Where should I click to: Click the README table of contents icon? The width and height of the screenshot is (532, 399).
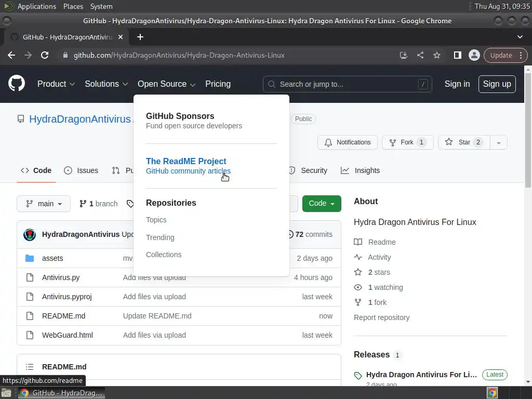coord(30,367)
